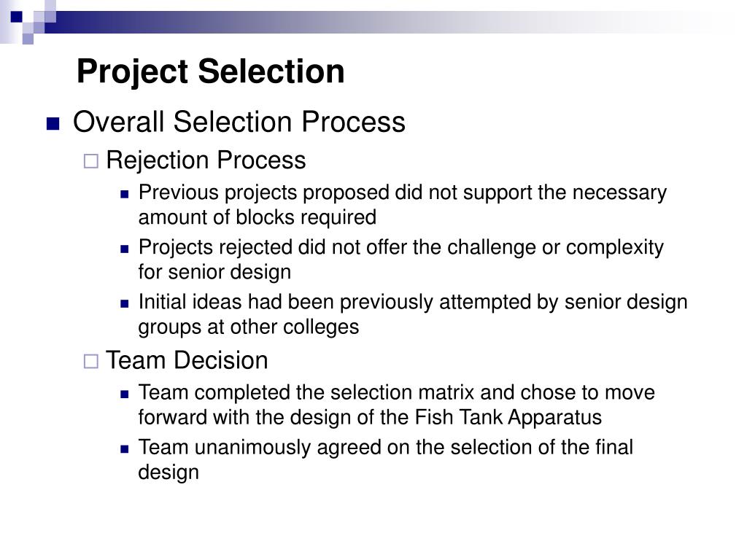Image resolution: width=747 pixels, height=560 pixels.
Task: Click the text 'for senior design'
Action: tap(214, 273)
